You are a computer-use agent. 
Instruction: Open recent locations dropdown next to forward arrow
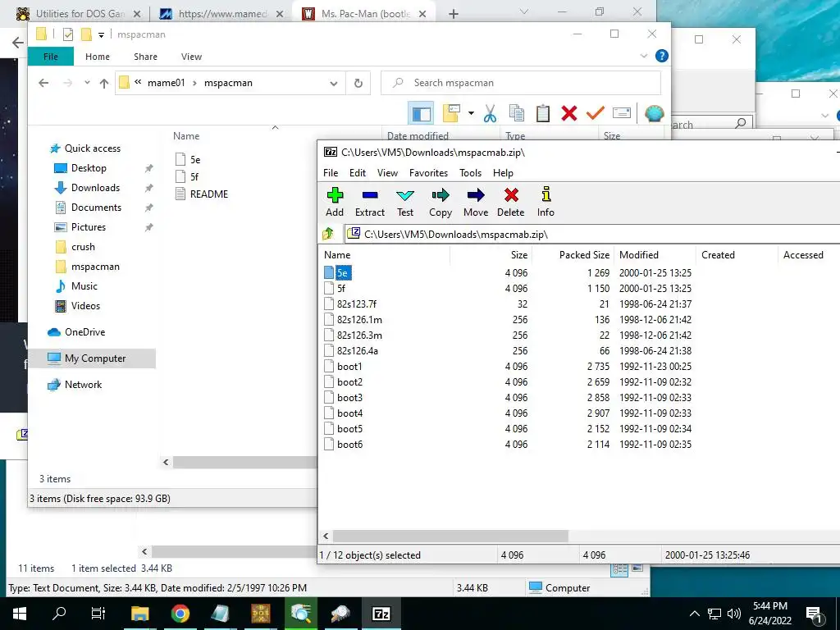(87, 83)
